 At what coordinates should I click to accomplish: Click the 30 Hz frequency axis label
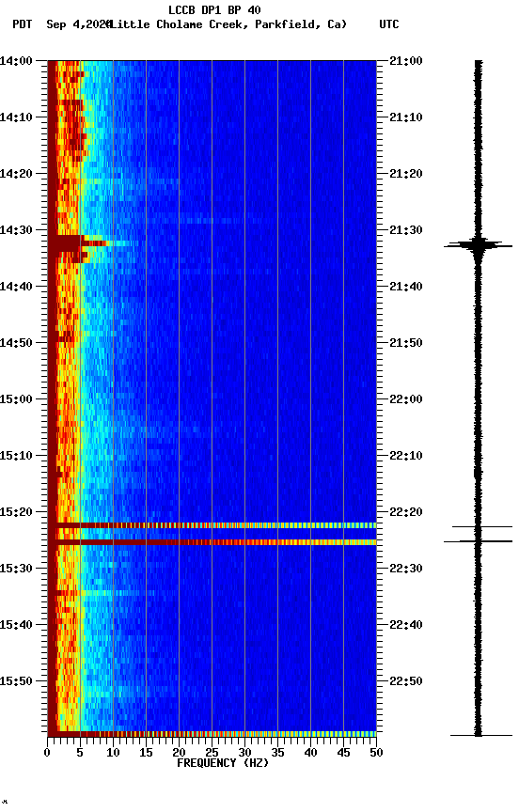pyautogui.click(x=244, y=753)
